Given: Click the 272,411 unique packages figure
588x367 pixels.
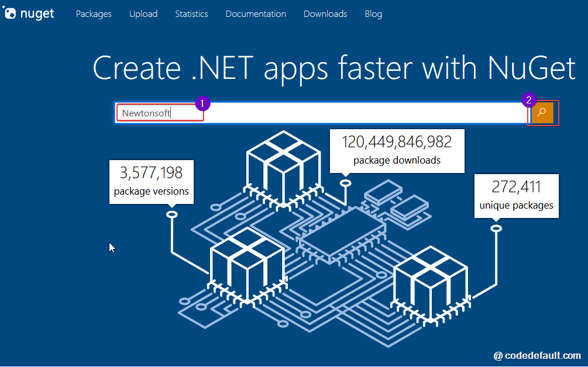Looking at the screenshot, I should (517, 196).
